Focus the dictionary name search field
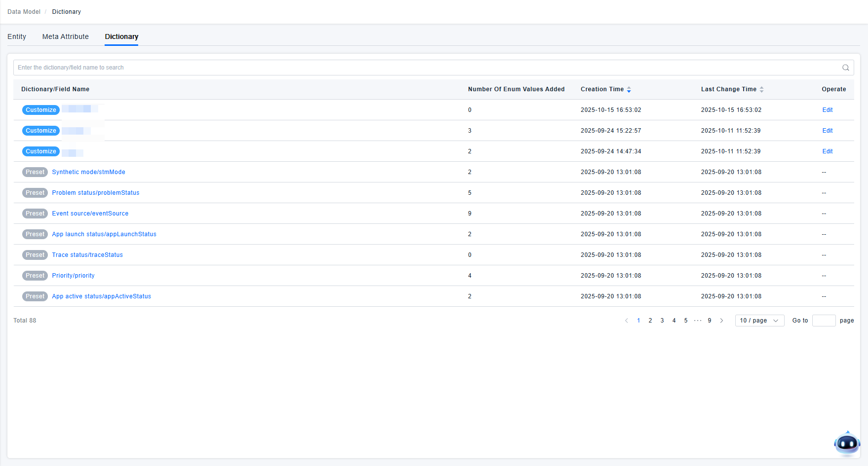The image size is (868, 466). click(x=424, y=68)
